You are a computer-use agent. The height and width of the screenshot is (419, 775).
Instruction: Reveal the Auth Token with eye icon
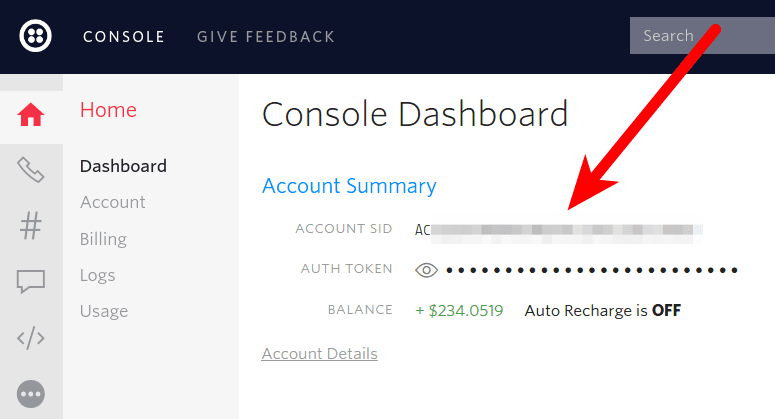[x=427, y=270]
